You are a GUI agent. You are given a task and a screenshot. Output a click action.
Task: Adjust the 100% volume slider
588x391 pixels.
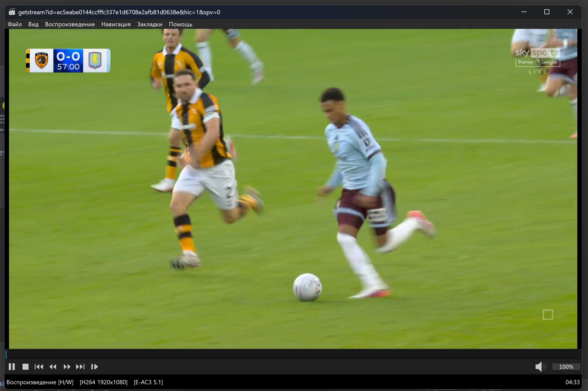point(566,367)
